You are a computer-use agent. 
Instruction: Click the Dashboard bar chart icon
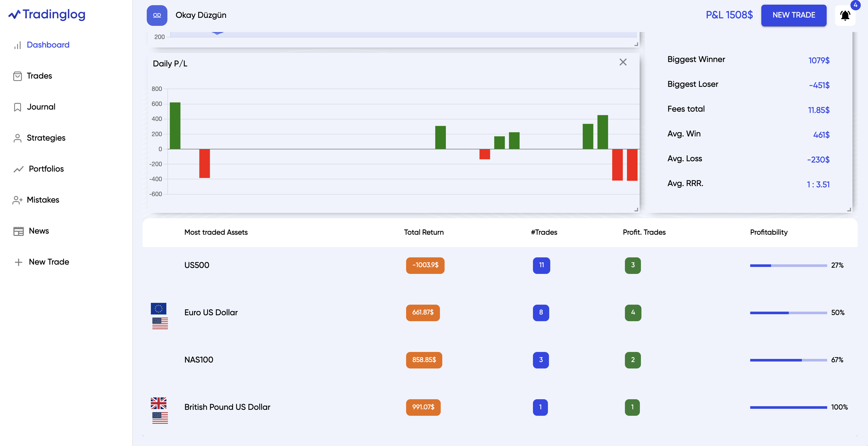[18, 45]
